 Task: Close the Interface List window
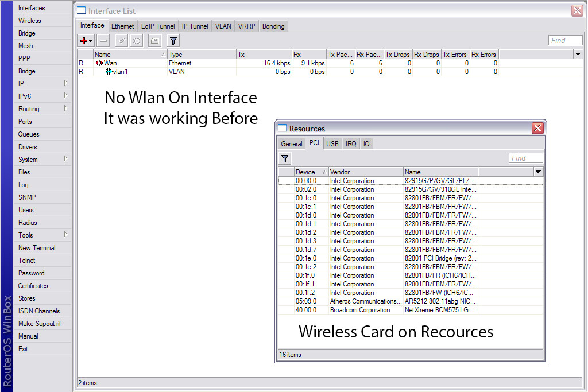pos(577,10)
